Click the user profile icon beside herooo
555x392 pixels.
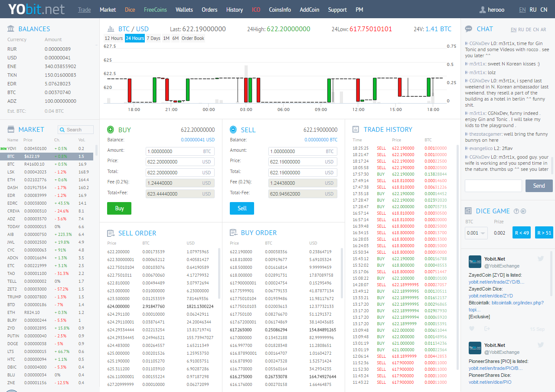[x=483, y=10]
